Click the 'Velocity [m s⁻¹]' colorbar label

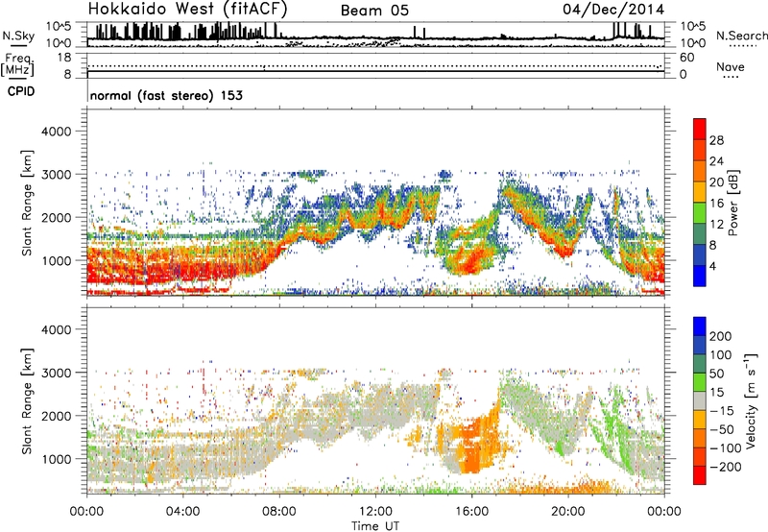(x=750, y=400)
